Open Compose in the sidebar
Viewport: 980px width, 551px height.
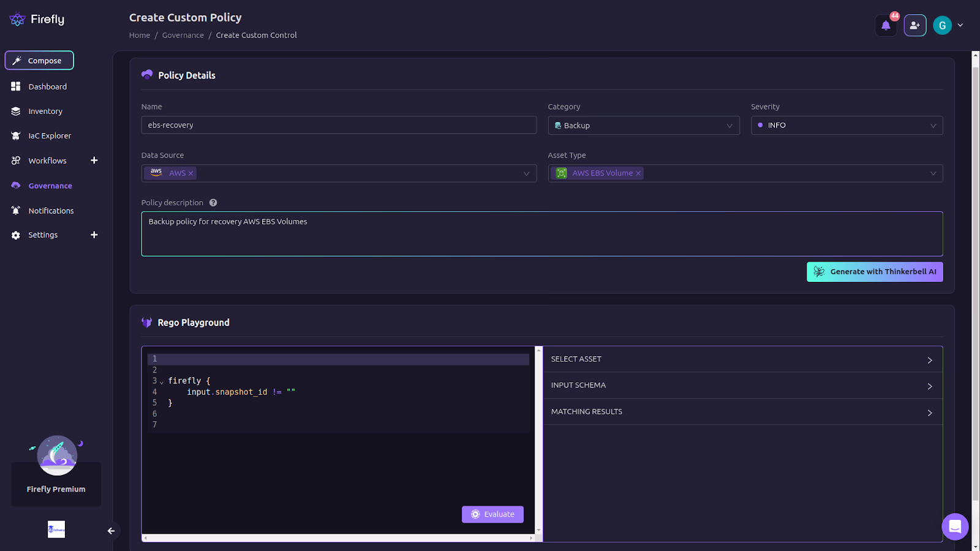39,61
